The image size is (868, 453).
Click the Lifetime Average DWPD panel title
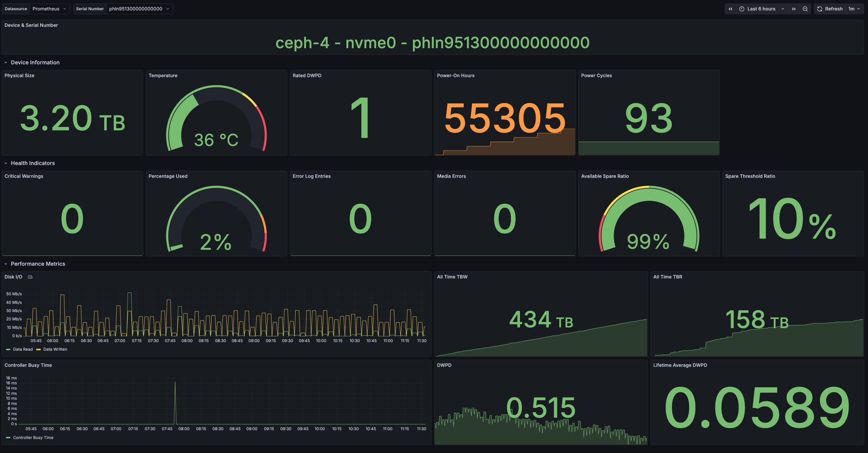680,365
